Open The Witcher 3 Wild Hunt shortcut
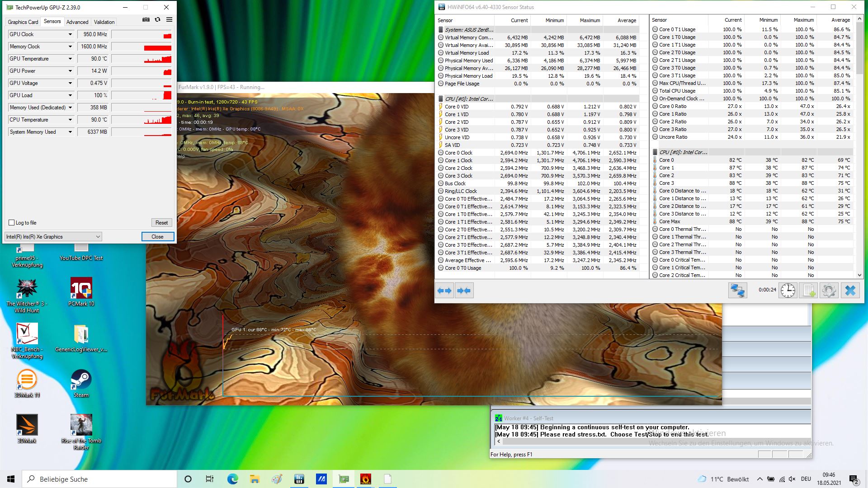The image size is (868, 488). tap(27, 296)
